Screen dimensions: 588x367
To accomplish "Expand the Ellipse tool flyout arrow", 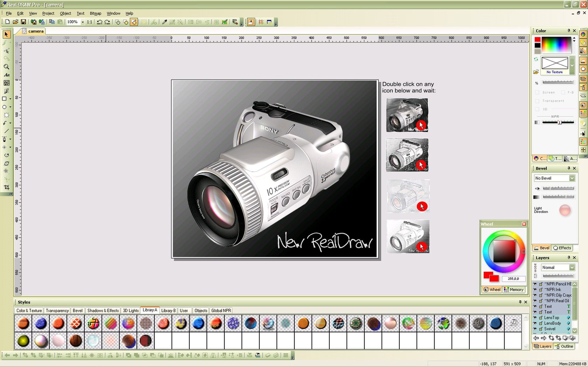I will click(x=10, y=107).
